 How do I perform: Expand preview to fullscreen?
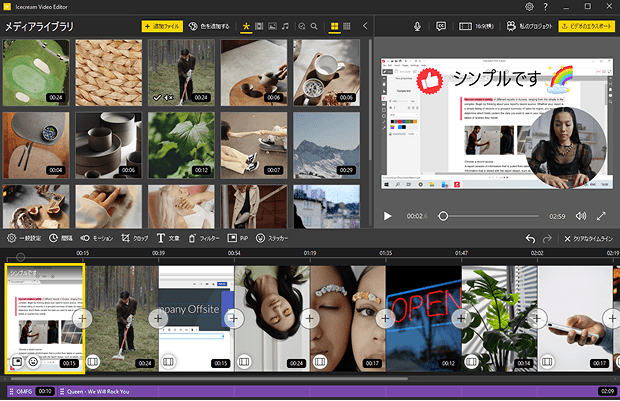[601, 216]
